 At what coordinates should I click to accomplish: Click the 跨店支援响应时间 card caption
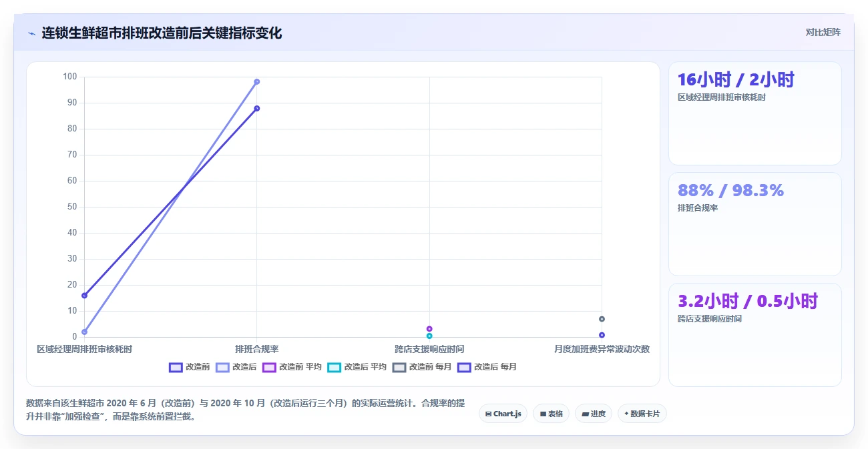point(709,319)
